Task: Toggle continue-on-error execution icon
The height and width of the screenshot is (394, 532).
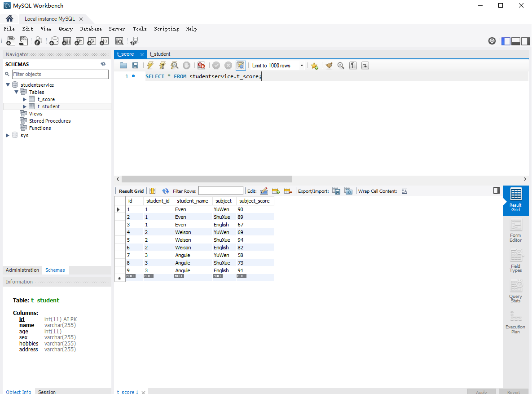Action: [201, 66]
